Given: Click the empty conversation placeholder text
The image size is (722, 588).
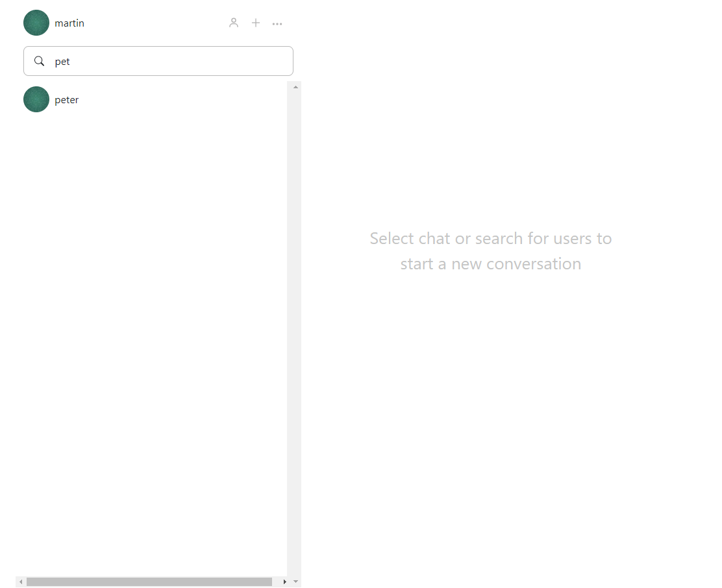Looking at the screenshot, I should (x=490, y=251).
